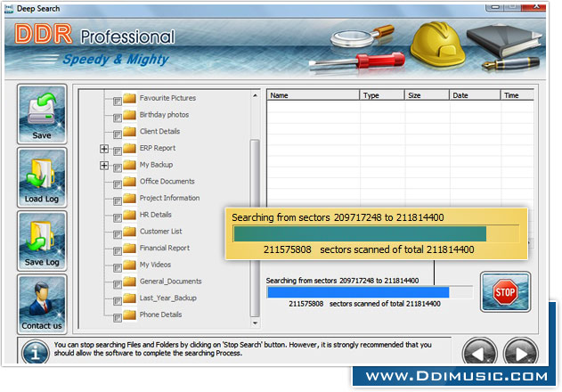The height and width of the screenshot is (392, 562).
Task: Click the Client Details folder icon
Action: click(130, 131)
